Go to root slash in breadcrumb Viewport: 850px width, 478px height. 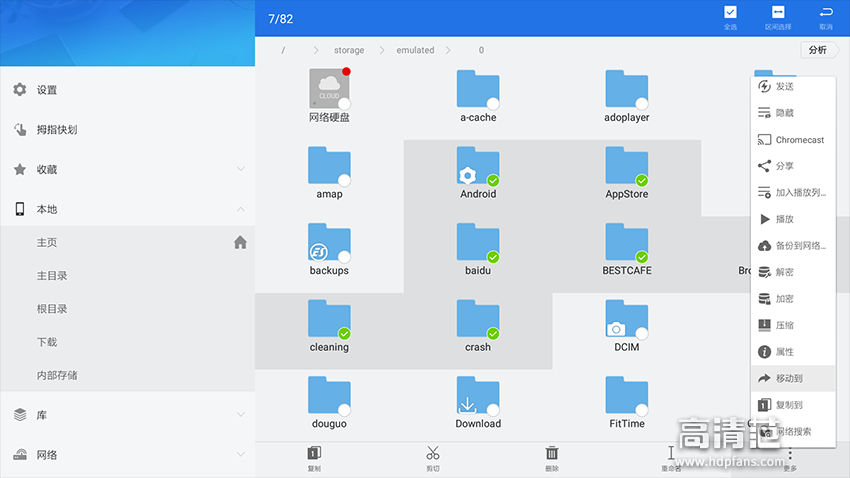click(x=283, y=50)
